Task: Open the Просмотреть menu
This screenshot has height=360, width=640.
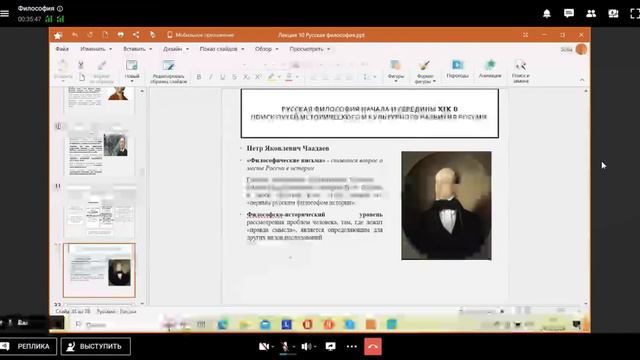Action: (x=310, y=49)
